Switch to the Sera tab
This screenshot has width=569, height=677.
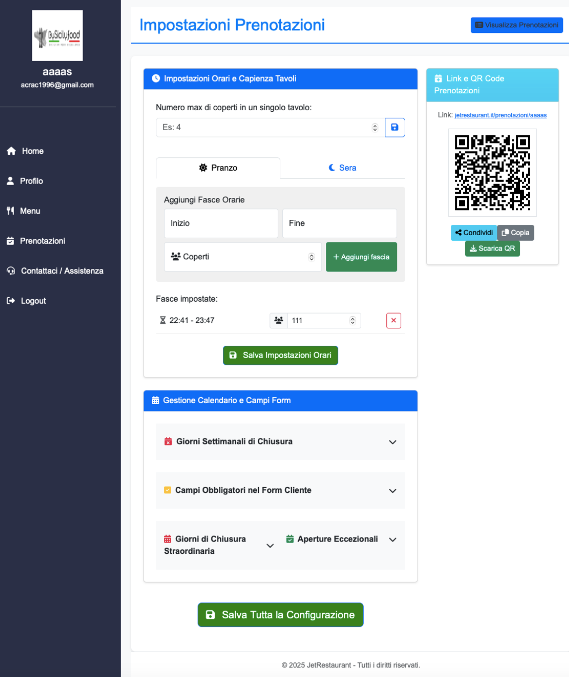(x=342, y=168)
